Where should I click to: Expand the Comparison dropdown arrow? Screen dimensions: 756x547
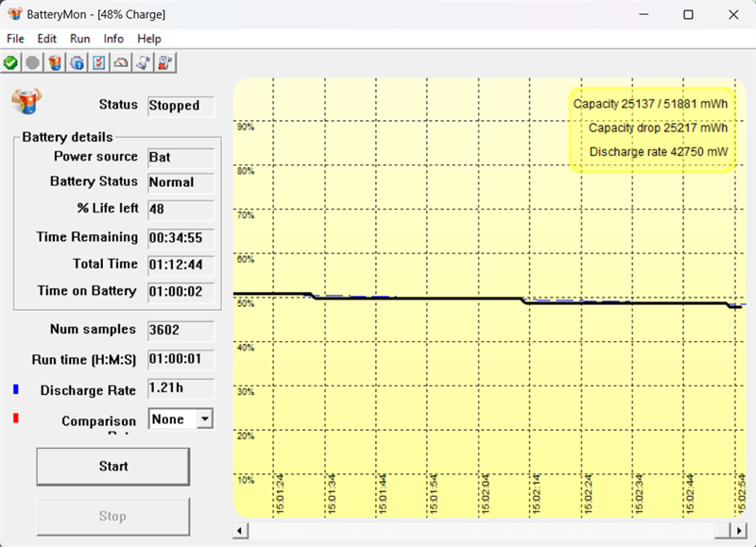[x=205, y=419]
